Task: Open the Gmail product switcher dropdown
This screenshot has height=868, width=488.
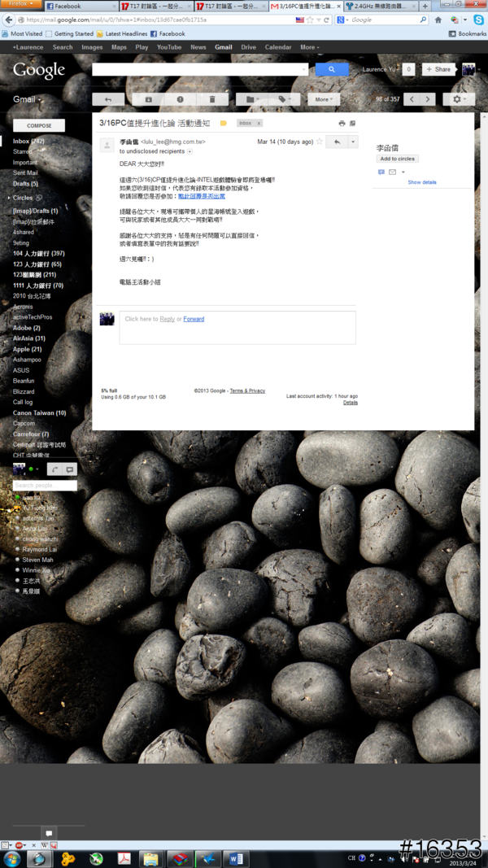Action: pos(28,99)
